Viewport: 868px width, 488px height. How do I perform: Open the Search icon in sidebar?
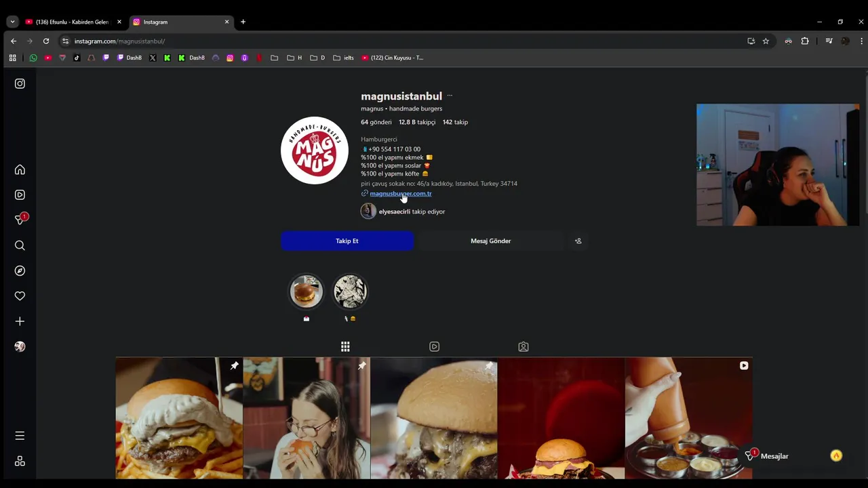(20, 245)
